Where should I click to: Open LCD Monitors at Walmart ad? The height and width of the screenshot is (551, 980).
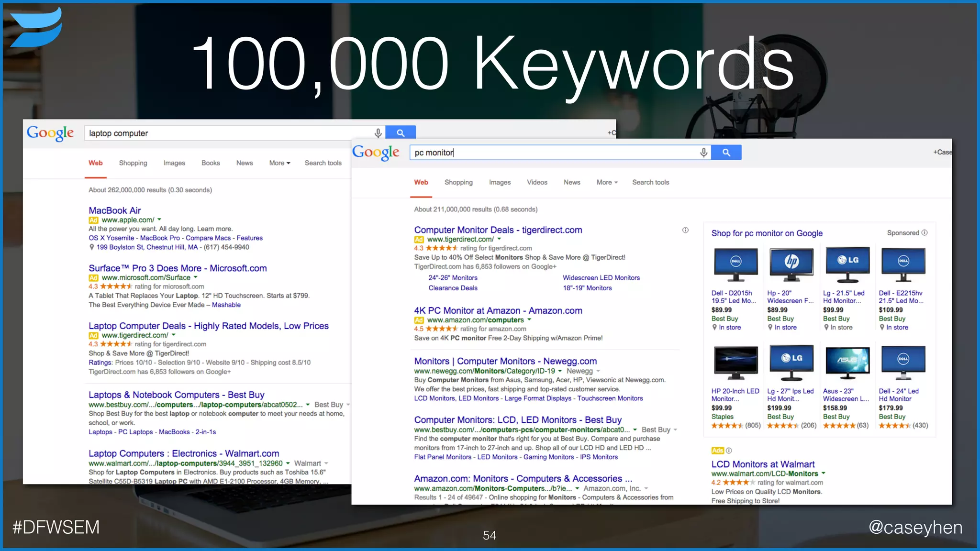(x=763, y=464)
